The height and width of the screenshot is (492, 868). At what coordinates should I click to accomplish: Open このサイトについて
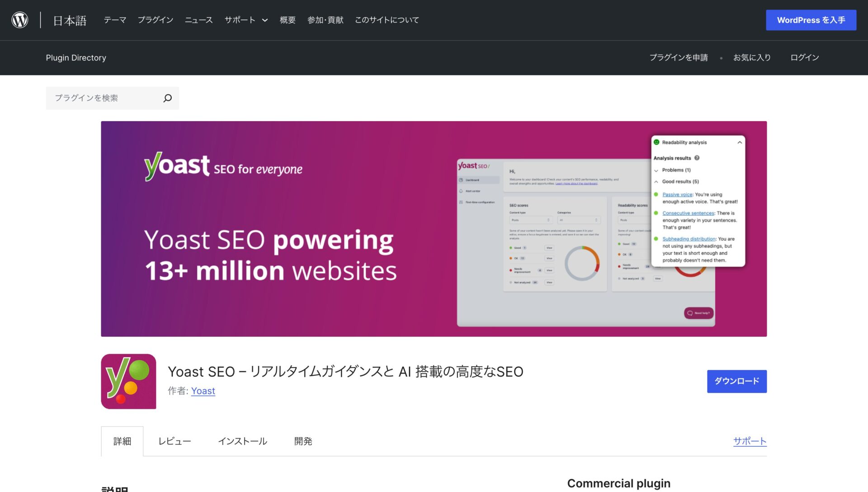(x=387, y=20)
